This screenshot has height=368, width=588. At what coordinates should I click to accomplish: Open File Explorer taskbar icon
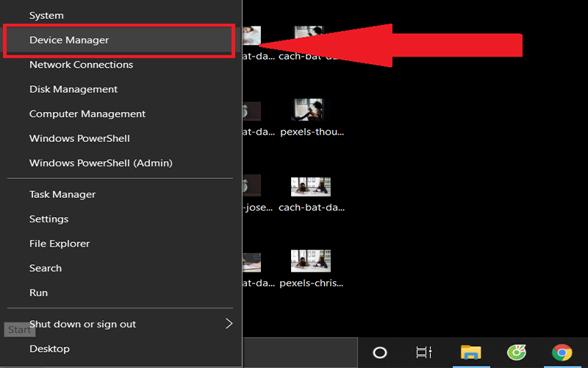click(x=471, y=353)
